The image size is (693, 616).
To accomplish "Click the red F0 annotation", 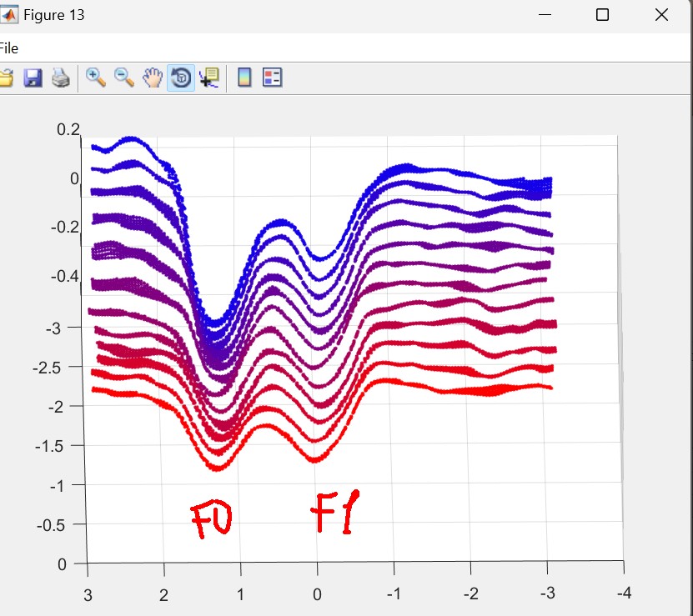I will [210, 520].
